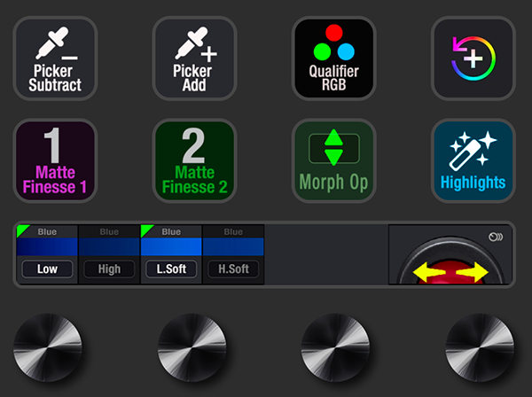Activate the Qualifier RGB button
This screenshot has width=532, height=397.
[x=334, y=58]
